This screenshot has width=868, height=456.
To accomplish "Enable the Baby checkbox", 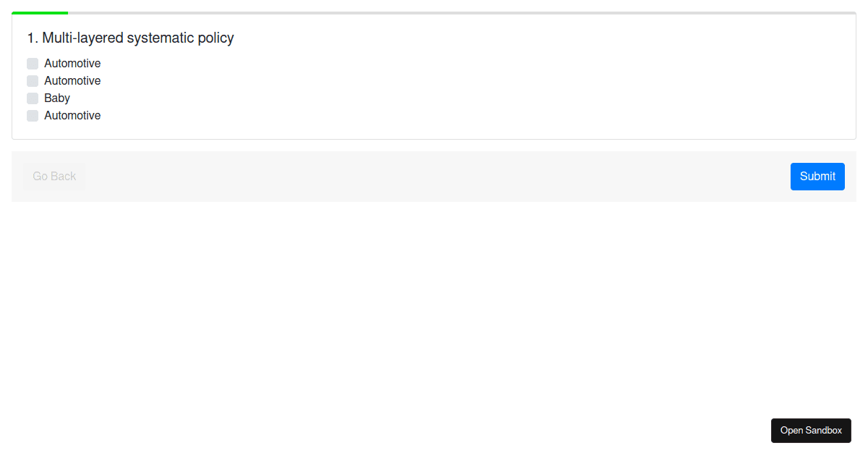I will [33, 98].
